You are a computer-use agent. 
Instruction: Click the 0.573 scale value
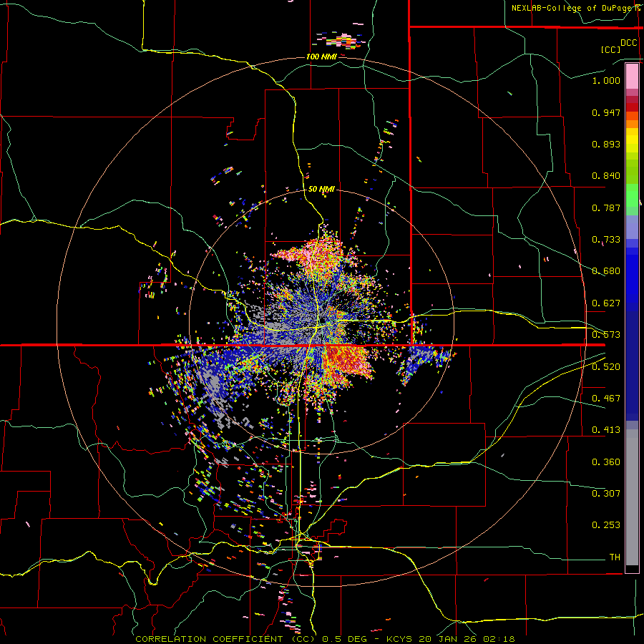606,335
